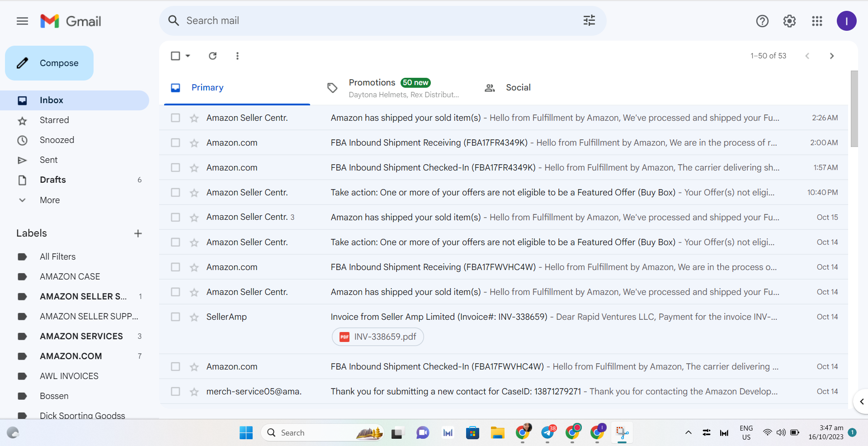Screen dimensions: 868x446
Task: Star the merch-service05 email
Action: (x=194, y=392)
